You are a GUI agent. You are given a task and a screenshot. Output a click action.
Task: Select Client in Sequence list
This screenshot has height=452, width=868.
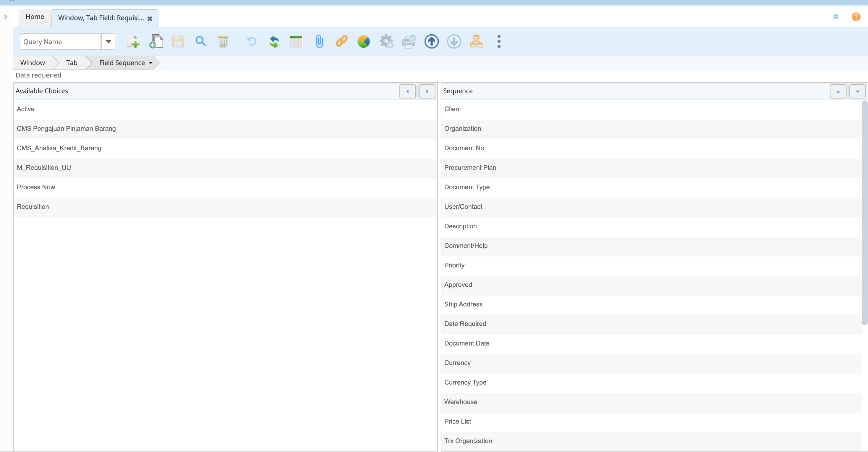(x=651, y=109)
